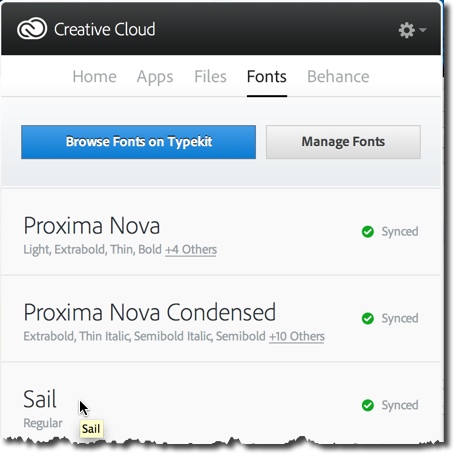Select the Proxima Nova Condensed font entry
The width and height of the screenshot is (454, 458).
point(150,312)
